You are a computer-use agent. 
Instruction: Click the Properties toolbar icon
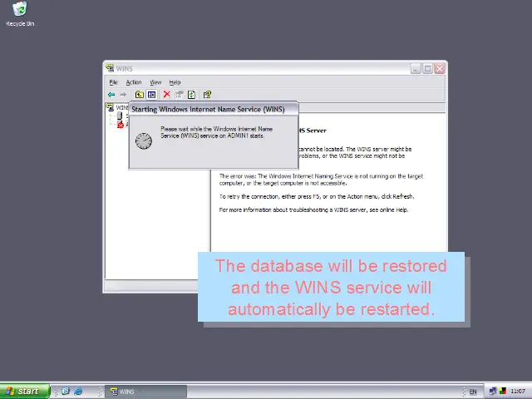tap(180, 95)
